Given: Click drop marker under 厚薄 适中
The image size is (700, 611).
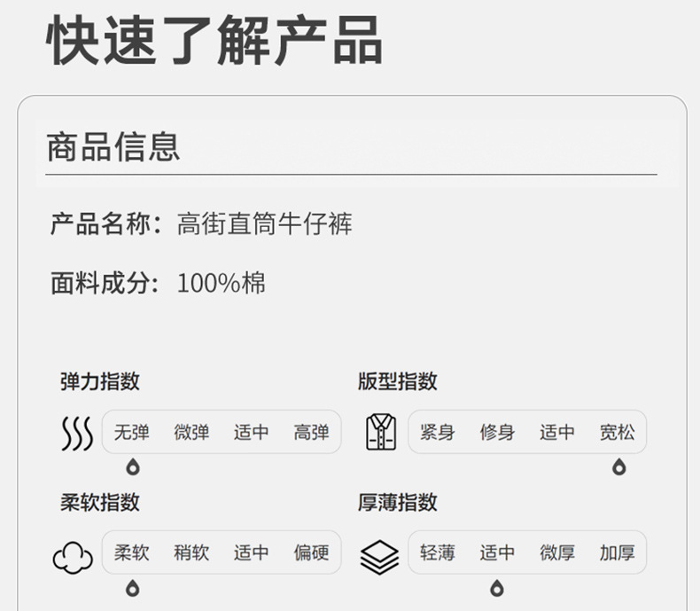Looking at the screenshot, I should [497, 588].
